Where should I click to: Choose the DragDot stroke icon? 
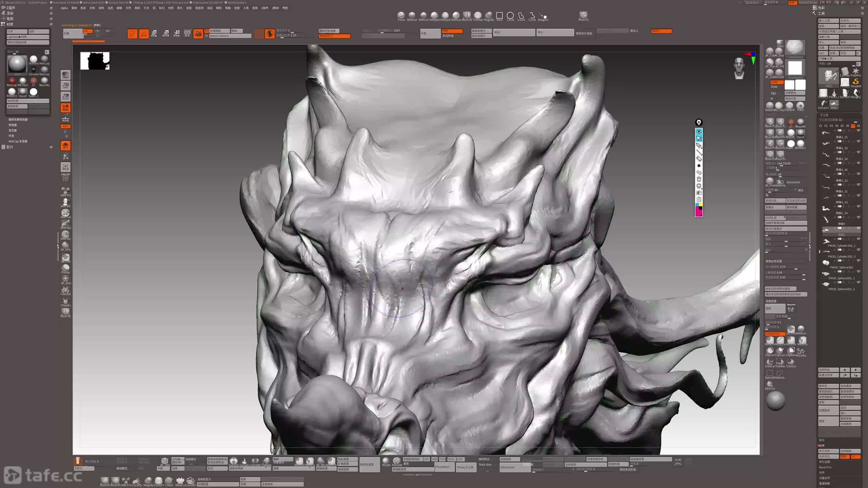coord(543,16)
